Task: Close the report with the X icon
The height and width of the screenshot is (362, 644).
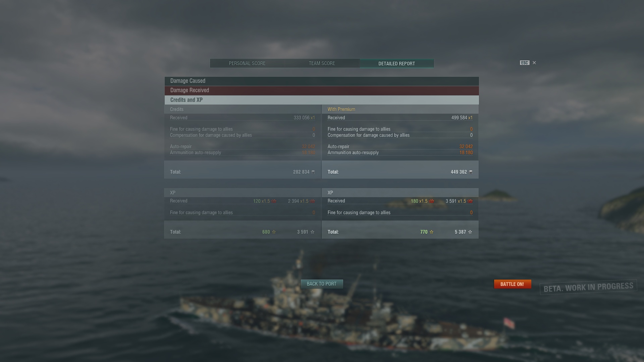Action: (x=534, y=63)
